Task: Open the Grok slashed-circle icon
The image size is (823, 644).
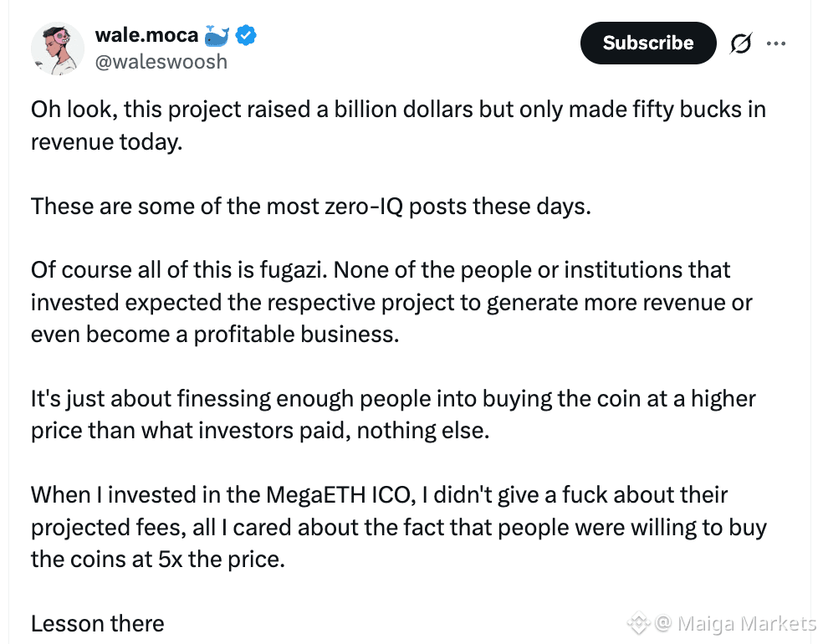Action: point(740,43)
